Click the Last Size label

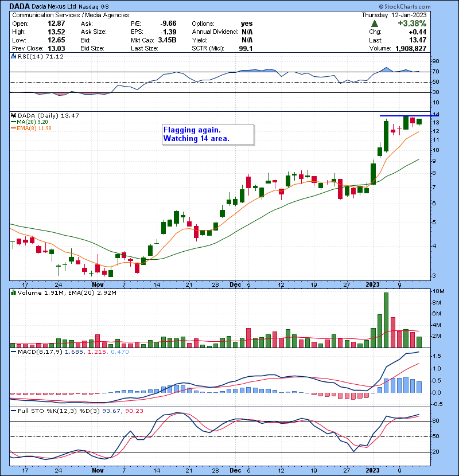pos(145,49)
